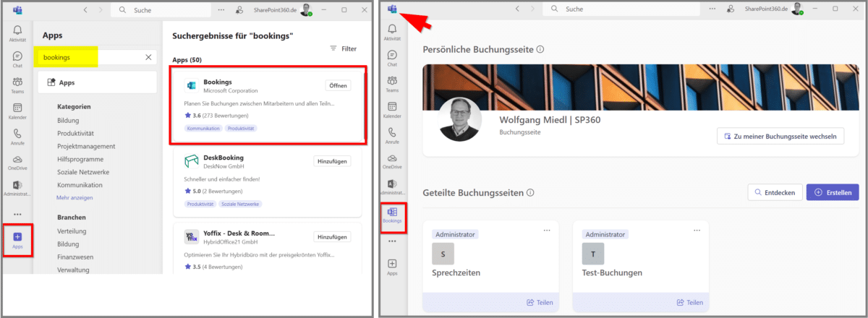Open settings ellipsis in left window title bar
The height and width of the screenshot is (318, 868).
[x=221, y=9]
